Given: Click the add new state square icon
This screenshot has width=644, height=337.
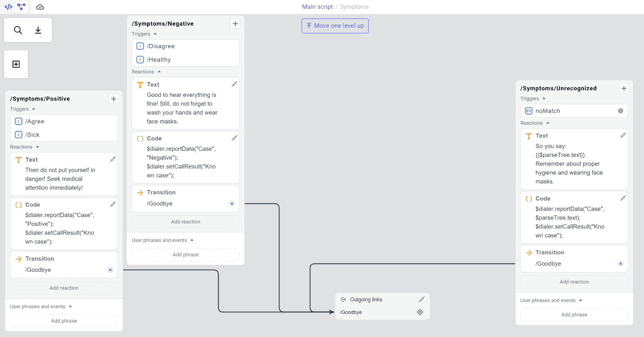Looking at the screenshot, I should click(x=16, y=64).
